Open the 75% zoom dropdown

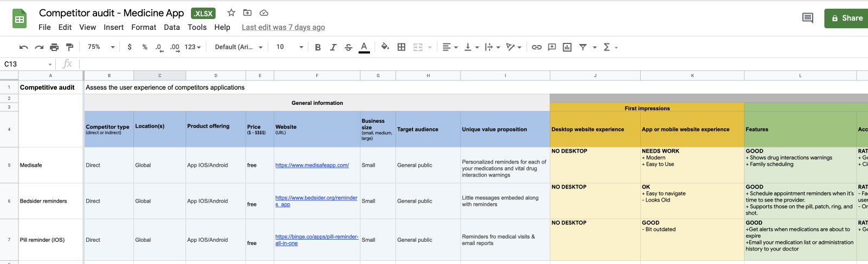click(x=101, y=47)
